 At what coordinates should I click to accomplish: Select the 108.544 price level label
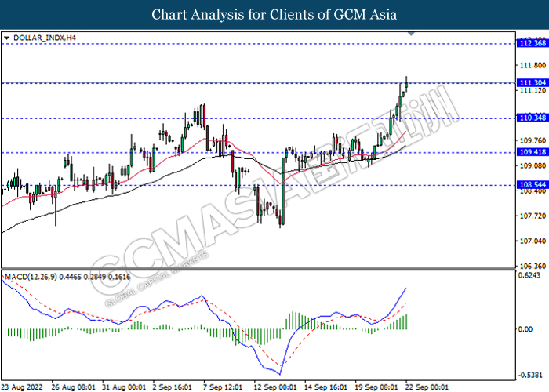(x=533, y=185)
